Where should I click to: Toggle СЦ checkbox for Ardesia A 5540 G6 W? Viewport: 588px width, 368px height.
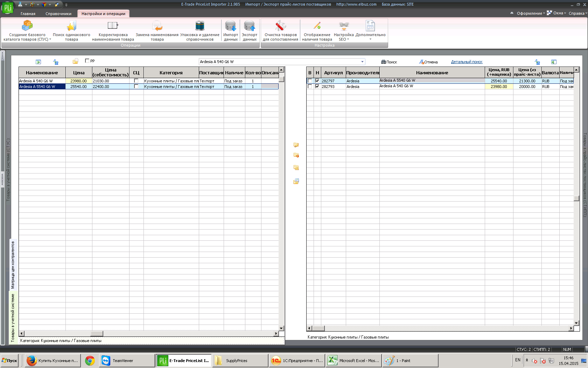click(x=136, y=87)
